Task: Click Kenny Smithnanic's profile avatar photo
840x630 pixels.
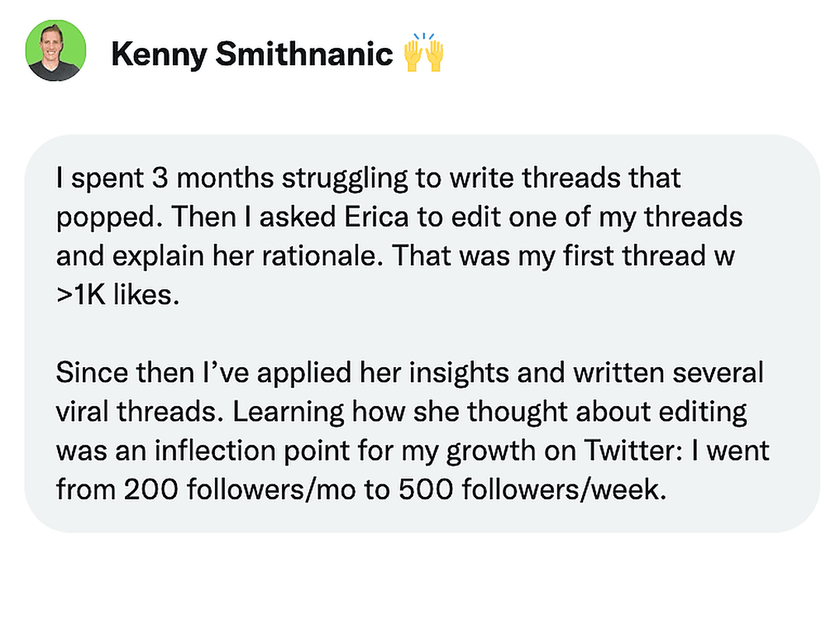Action: [x=56, y=51]
